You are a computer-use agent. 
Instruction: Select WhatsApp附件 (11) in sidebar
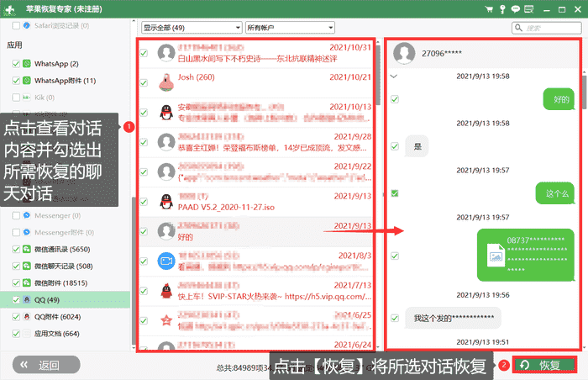66,81
